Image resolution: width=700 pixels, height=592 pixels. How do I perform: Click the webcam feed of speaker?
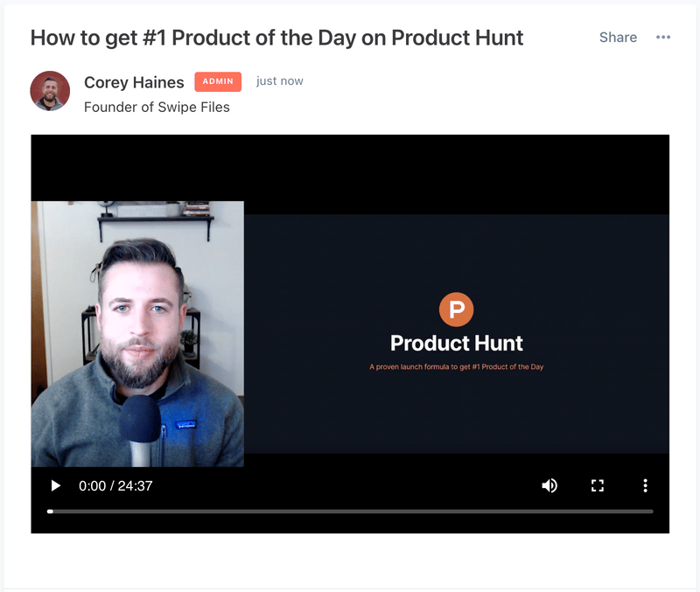pyautogui.click(x=137, y=334)
